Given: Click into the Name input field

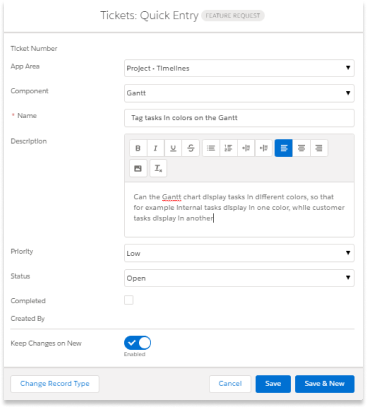Looking at the screenshot, I should (x=239, y=118).
